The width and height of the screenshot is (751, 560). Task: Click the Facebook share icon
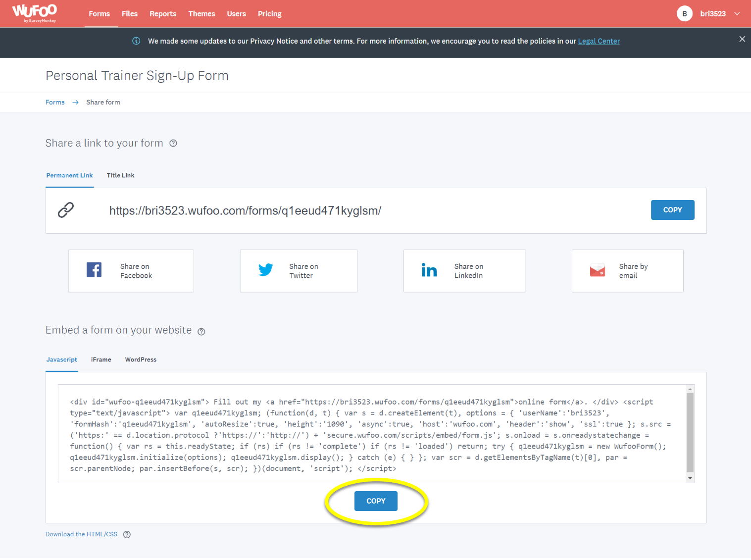tap(94, 270)
